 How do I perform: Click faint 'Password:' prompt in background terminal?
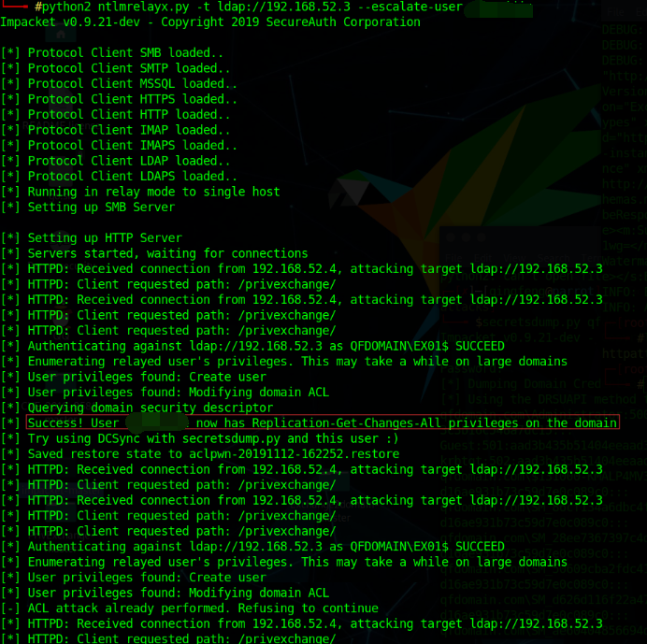coord(471,368)
